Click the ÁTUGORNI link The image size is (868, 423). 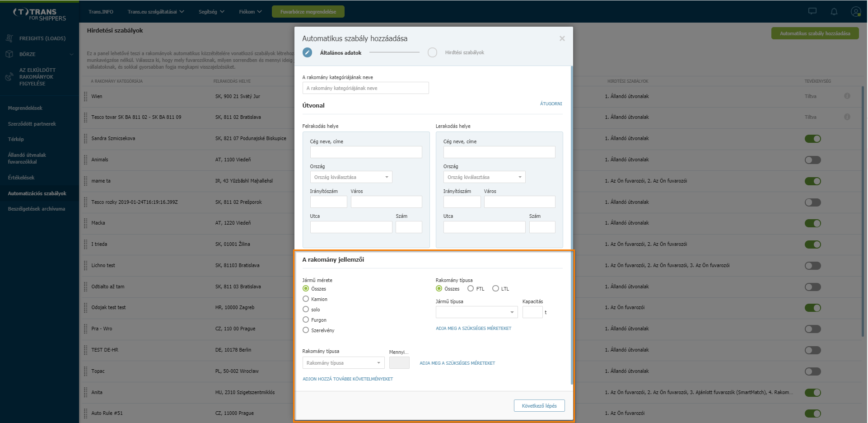point(551,103)
